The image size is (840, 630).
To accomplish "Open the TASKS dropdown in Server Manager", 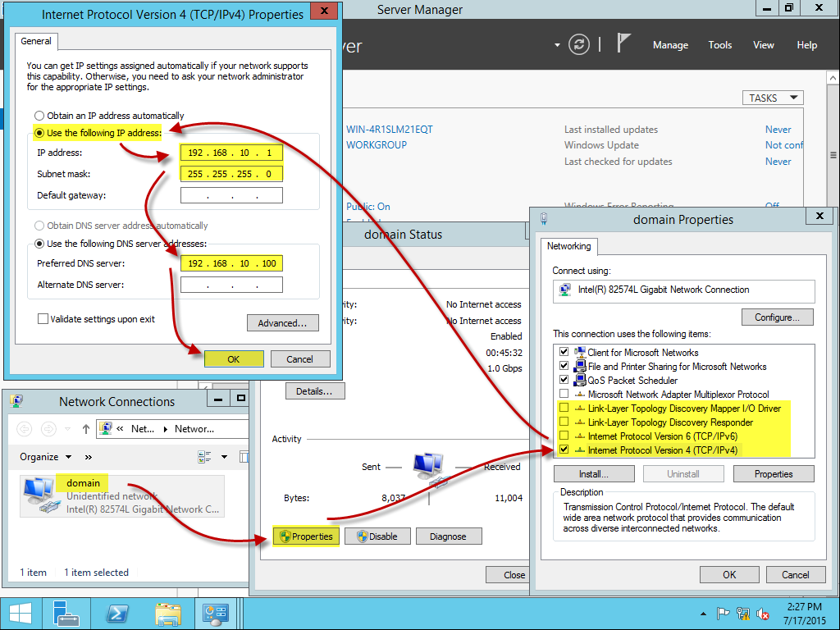I will [x=773, y=98].
